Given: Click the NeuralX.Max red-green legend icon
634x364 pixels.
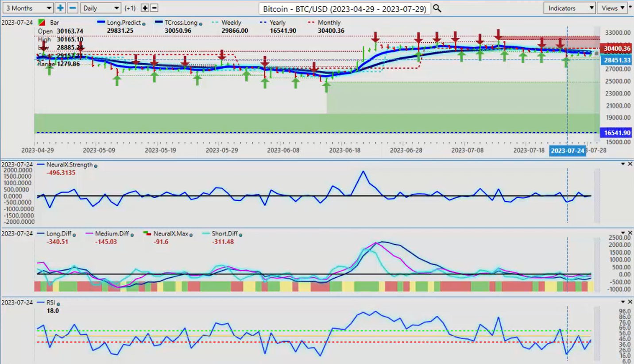Looking at the screenshot, I should 147,233.
